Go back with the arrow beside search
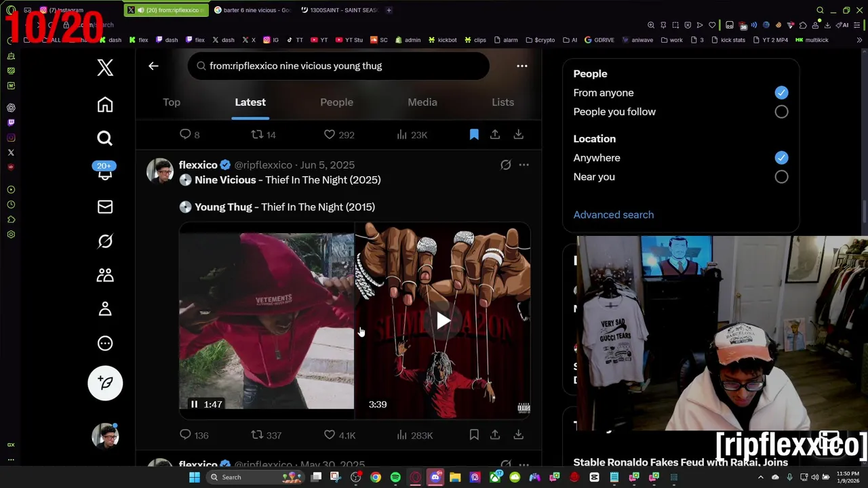This screenshot has width=868, height=488. 153,66
